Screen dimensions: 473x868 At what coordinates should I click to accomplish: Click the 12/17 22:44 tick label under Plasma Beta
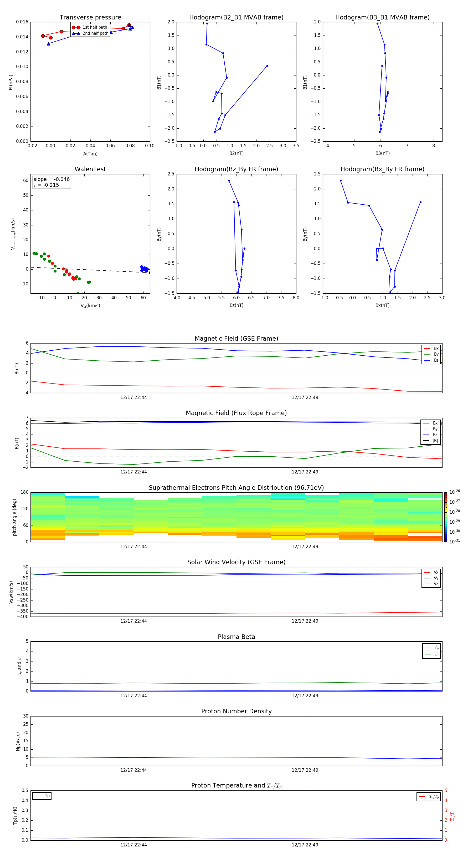[x=134, y=695]
